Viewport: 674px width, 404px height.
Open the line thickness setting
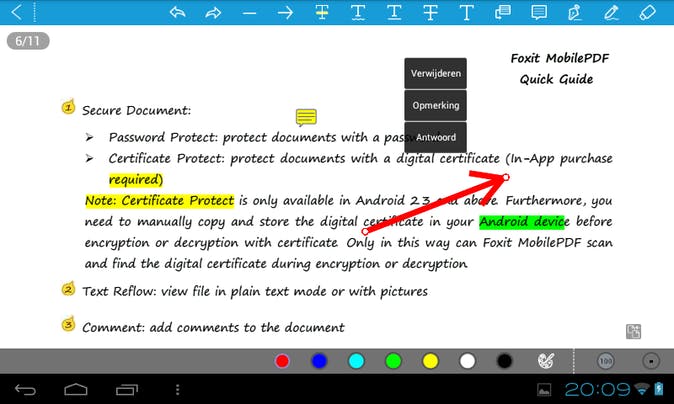(651, 361)
